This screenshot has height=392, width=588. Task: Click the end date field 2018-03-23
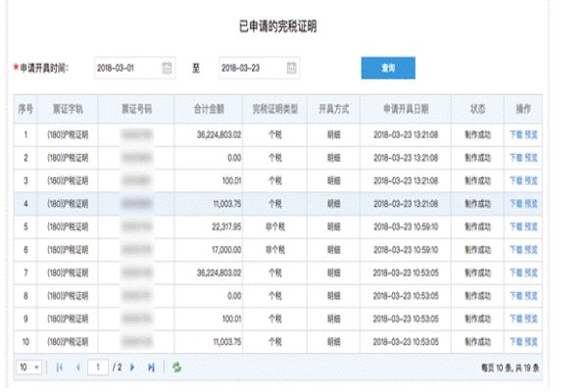tap(259, 68)
